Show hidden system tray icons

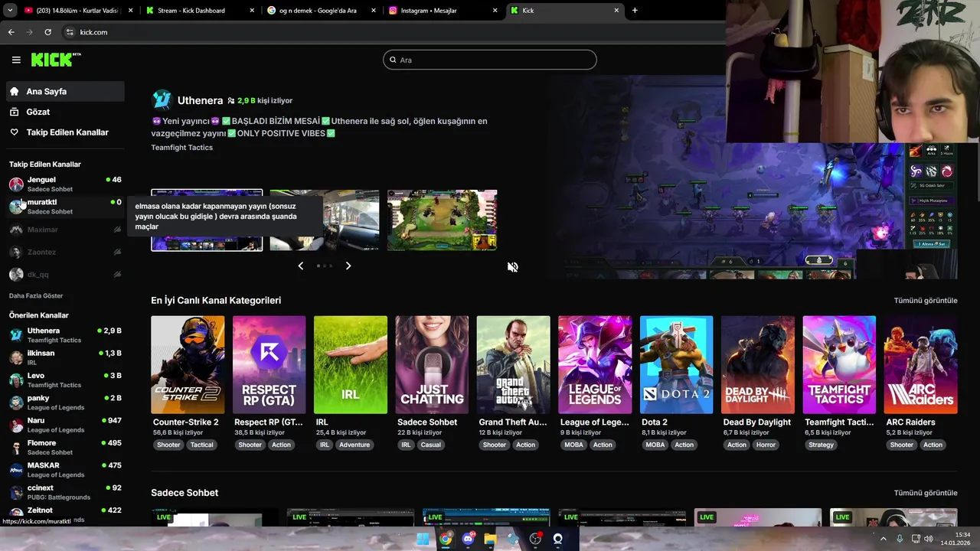883,539
